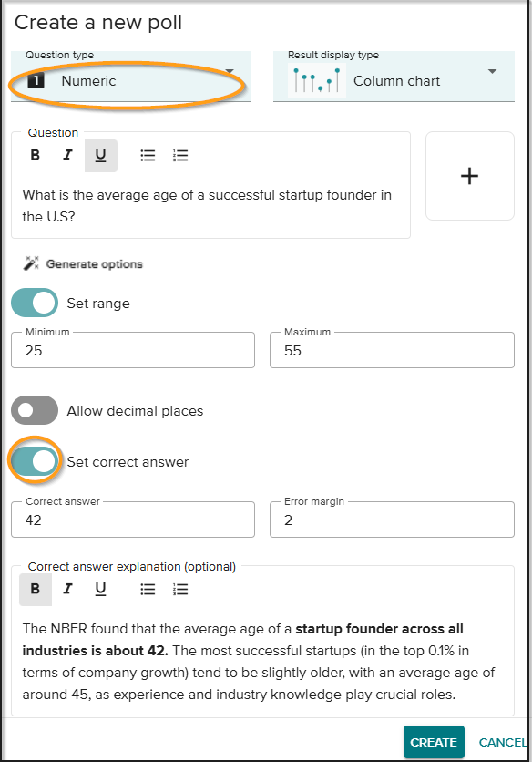The width and height of the screenshot is (532, 762).
Task: Toggle italic in the explanation editor
Action: click(x=67, y=589)
